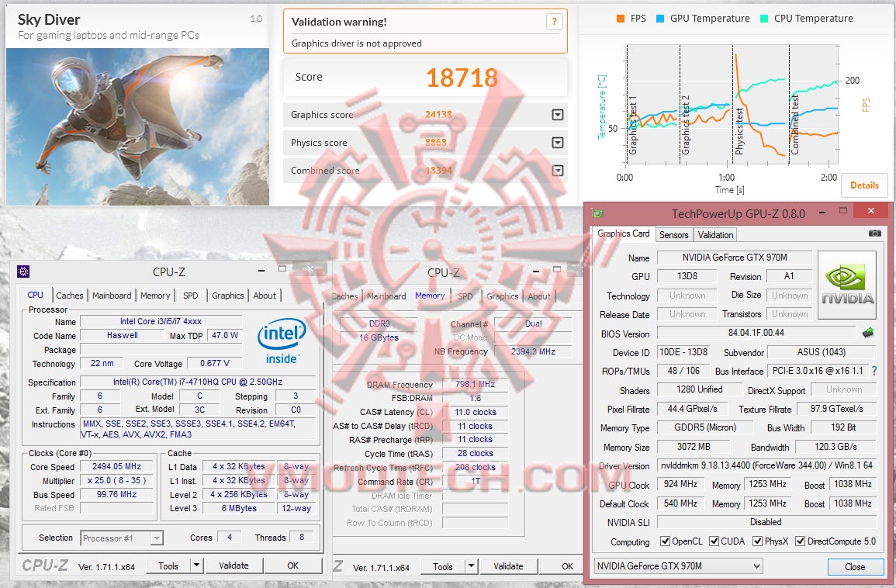Image resolution: width=896 pixels, height=588 pixels.
Task: Expand the Combined score details arrow
Action: (x=558, y=171)
